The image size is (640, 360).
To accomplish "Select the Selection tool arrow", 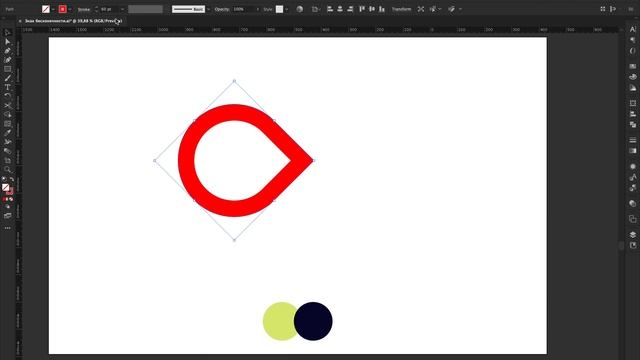I will [x=7, y=33].
